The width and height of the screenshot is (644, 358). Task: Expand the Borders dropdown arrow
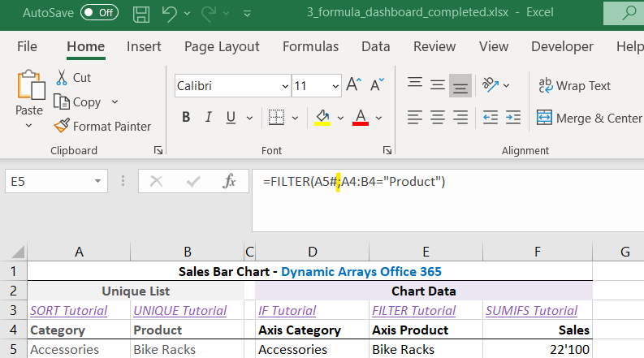[x=295, y=119]
